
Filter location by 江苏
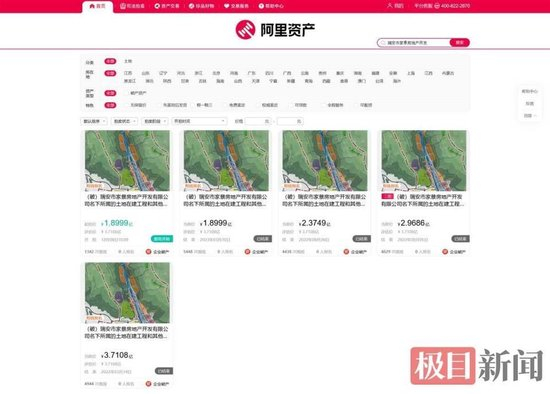[128, 73]
